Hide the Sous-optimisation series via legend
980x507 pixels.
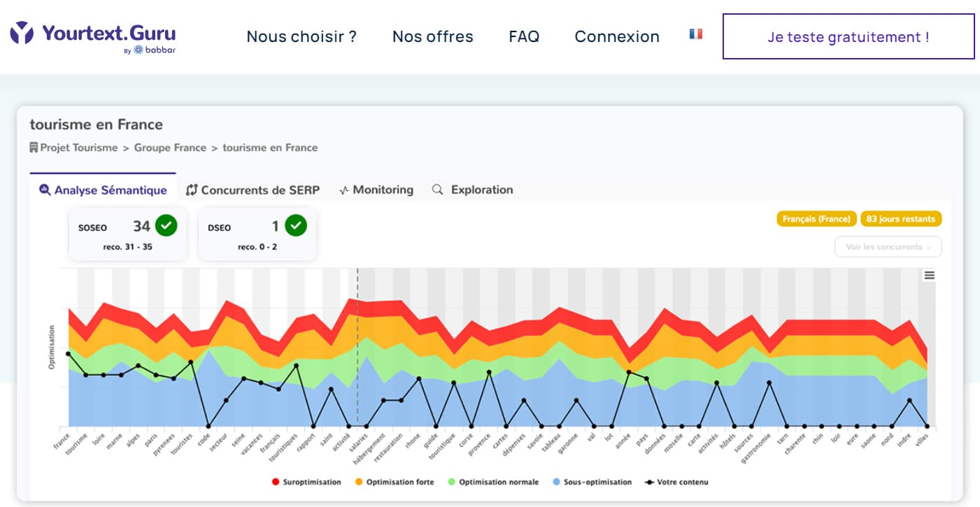click(591, 482)
